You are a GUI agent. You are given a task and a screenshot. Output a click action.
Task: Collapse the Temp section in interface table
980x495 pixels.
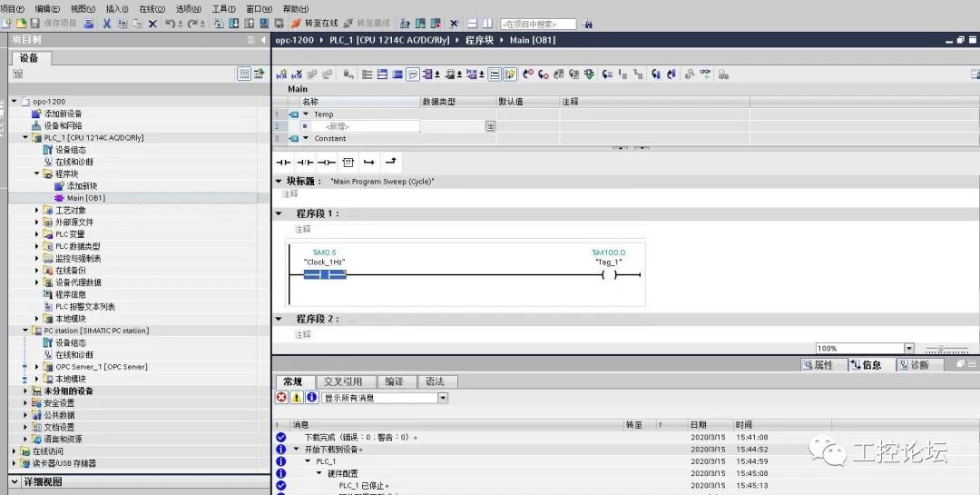306,114
